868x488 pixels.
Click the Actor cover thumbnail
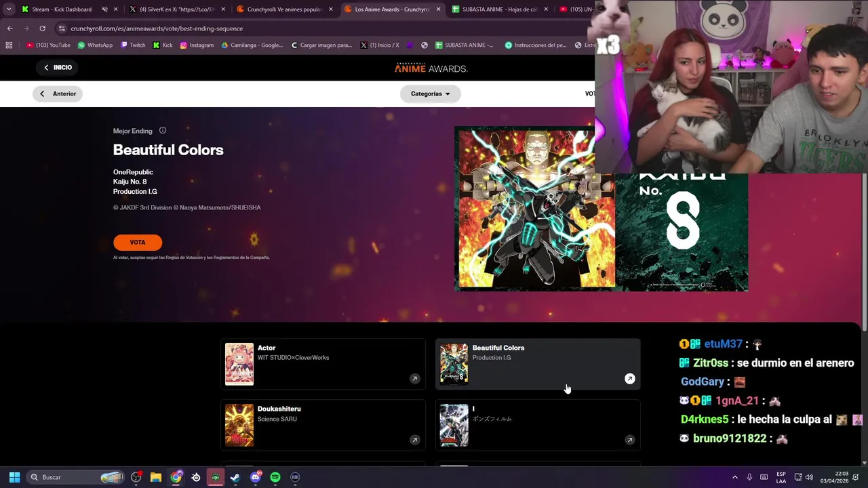pyautogui.click(x=239, y=364)
